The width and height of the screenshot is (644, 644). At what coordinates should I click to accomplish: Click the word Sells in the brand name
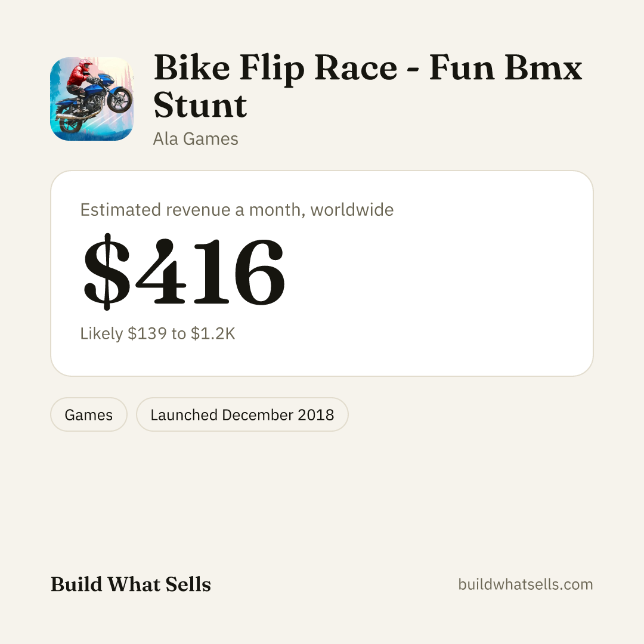point(188,584)
